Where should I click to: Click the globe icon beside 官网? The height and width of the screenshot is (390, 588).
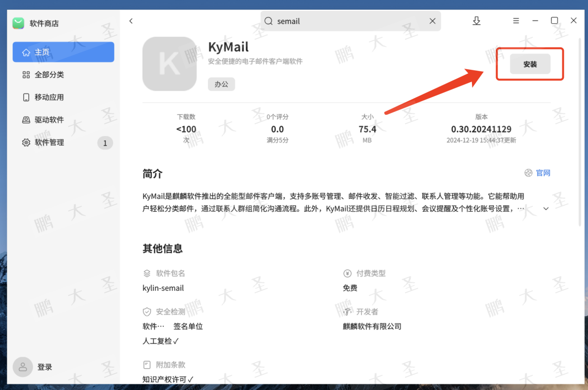click(x=528, y=173)
